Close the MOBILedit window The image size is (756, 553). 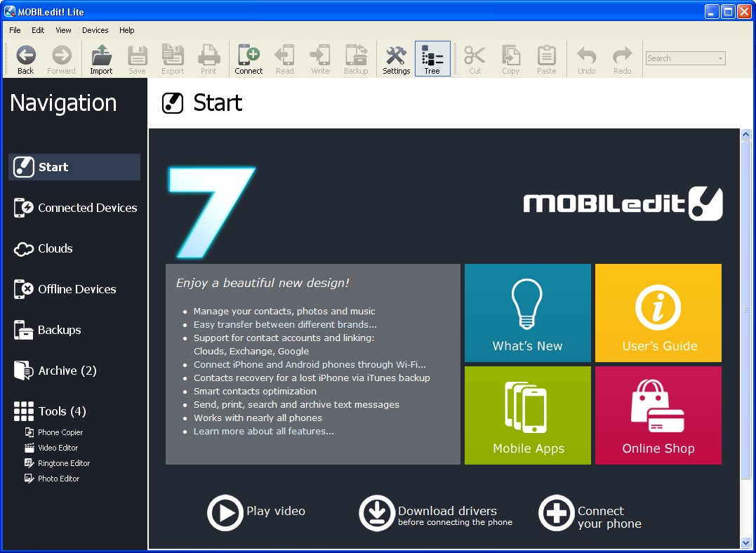coord(745,11)
